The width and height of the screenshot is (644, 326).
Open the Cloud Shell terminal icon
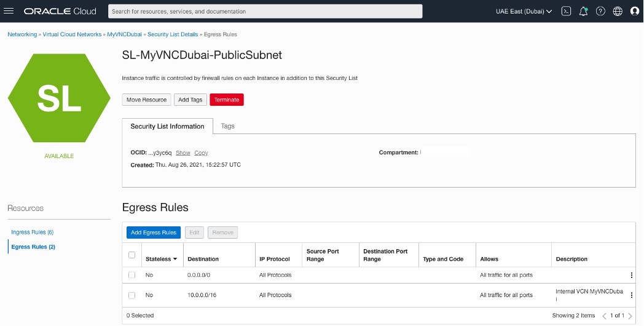(x=567, y=11)
